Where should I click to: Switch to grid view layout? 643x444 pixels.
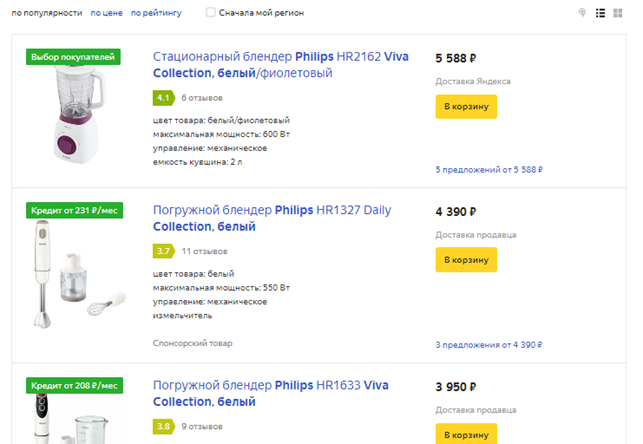click(618, 13)
